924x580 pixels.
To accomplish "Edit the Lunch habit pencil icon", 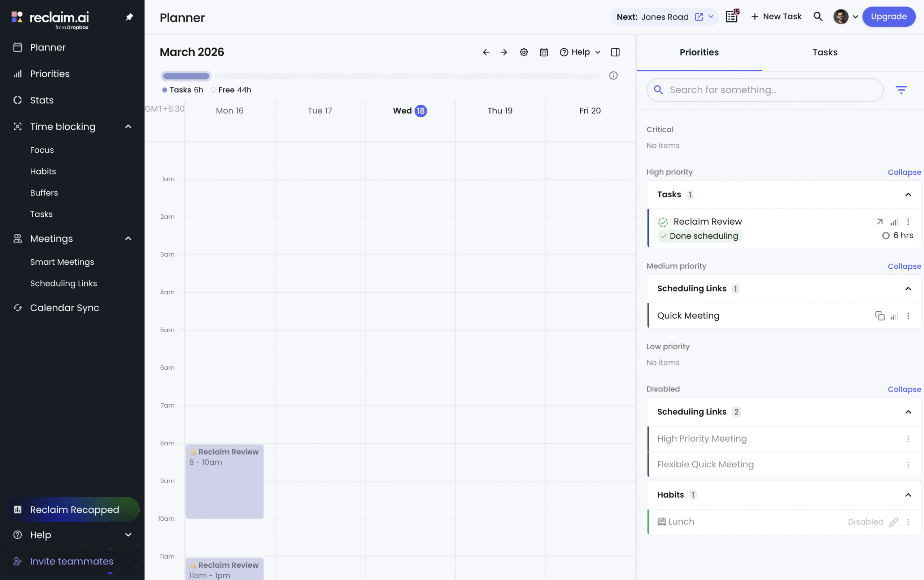I will click(x=894, y=522).
